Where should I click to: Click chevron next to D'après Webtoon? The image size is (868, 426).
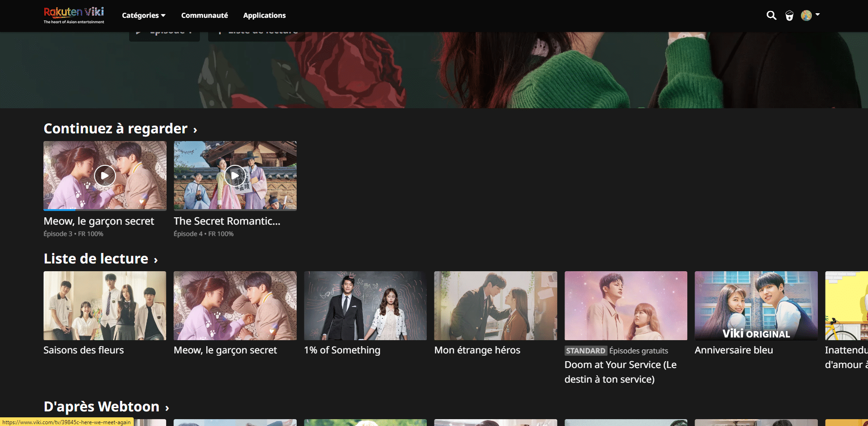tap(167, 408)
